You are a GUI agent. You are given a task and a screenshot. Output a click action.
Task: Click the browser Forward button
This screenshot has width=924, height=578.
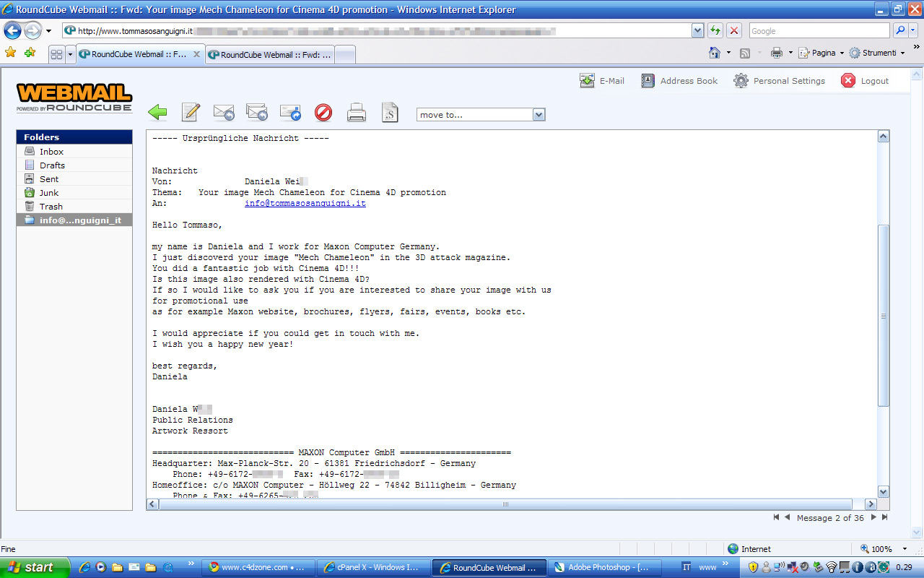[33, 31]
